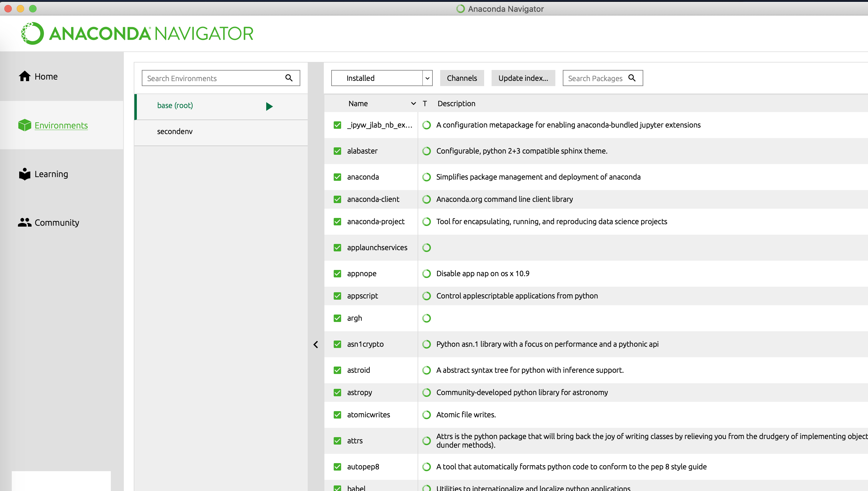Open the Learning tab in the sidebar

[x=51, y=174]
